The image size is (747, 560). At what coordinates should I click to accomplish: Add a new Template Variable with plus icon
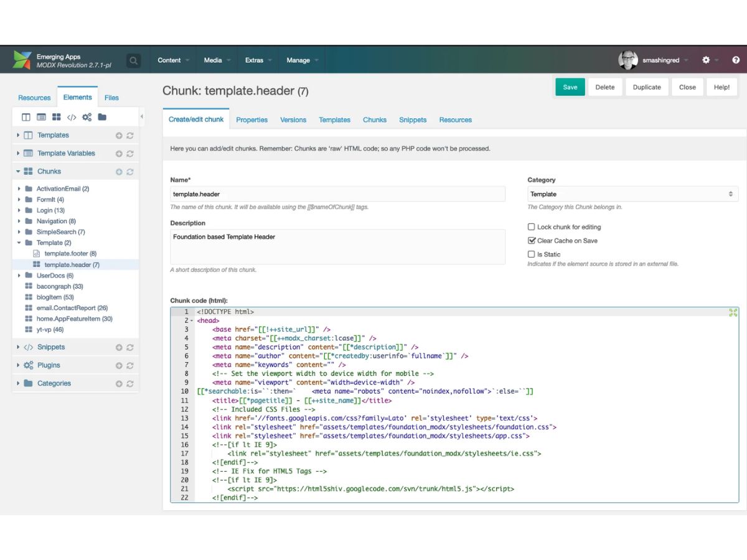tap(119, 154)
